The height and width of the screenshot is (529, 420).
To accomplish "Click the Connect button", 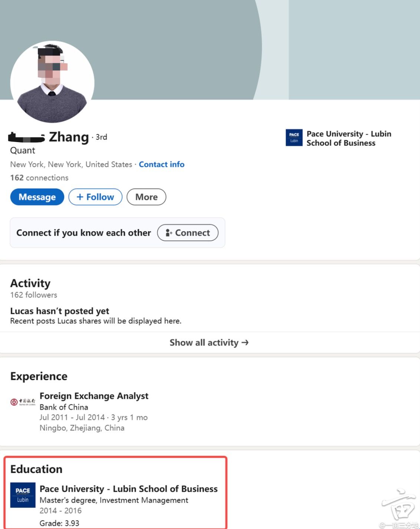I will point(188,233).
